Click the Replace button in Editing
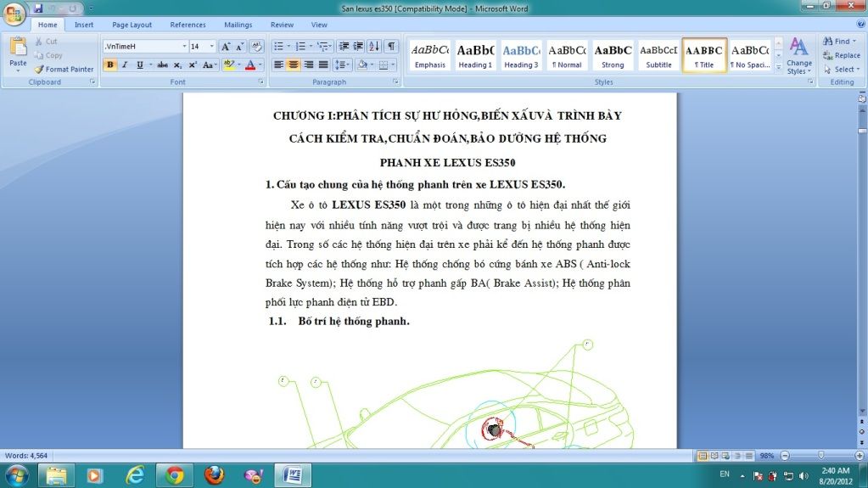868x488 pixels. [x=842, y=55]
